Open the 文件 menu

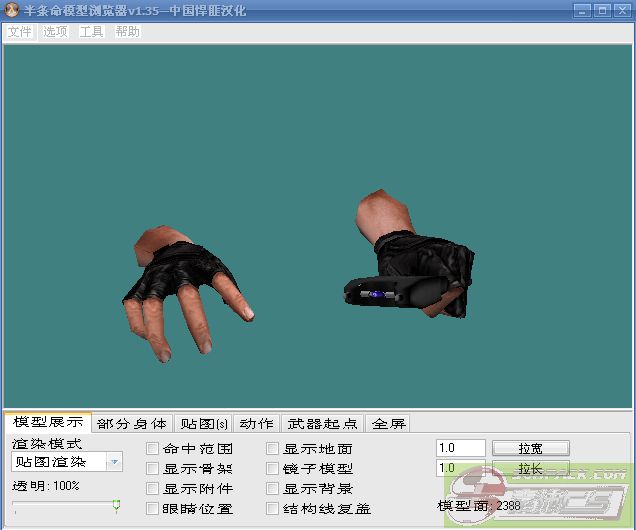click(x=19, y=31)
